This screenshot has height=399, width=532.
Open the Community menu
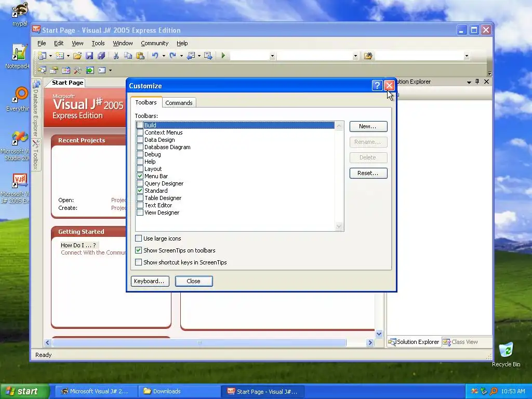click(155, 43)
